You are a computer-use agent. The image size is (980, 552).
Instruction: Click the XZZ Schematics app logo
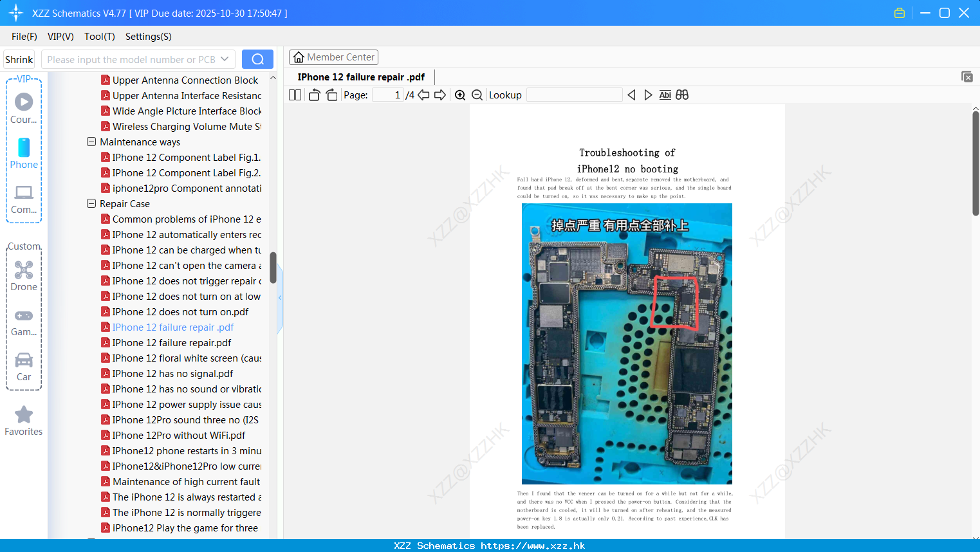pyautogui.click(x=16, y=13)
